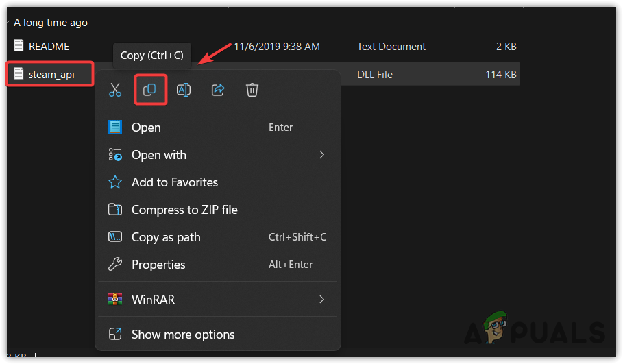Click the README date 11/6/2019 9:38 AM
The image size is (623, 364).
point(277,47)
